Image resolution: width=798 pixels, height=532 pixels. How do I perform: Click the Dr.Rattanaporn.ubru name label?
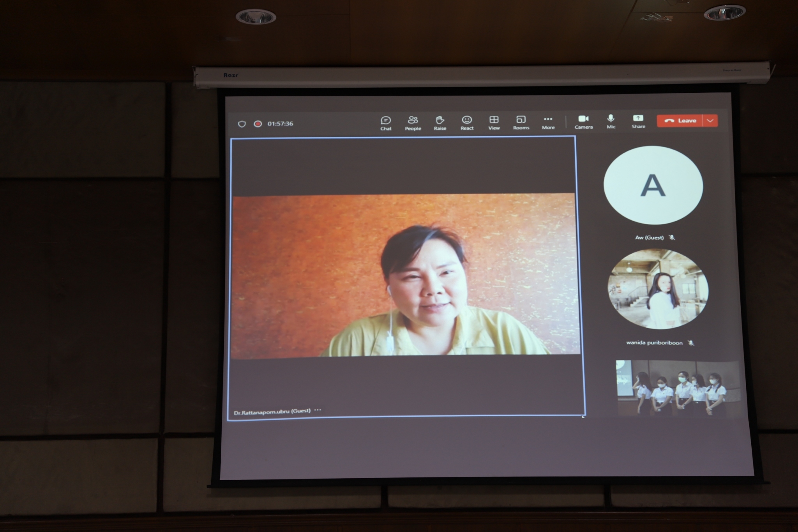(272, 412)
